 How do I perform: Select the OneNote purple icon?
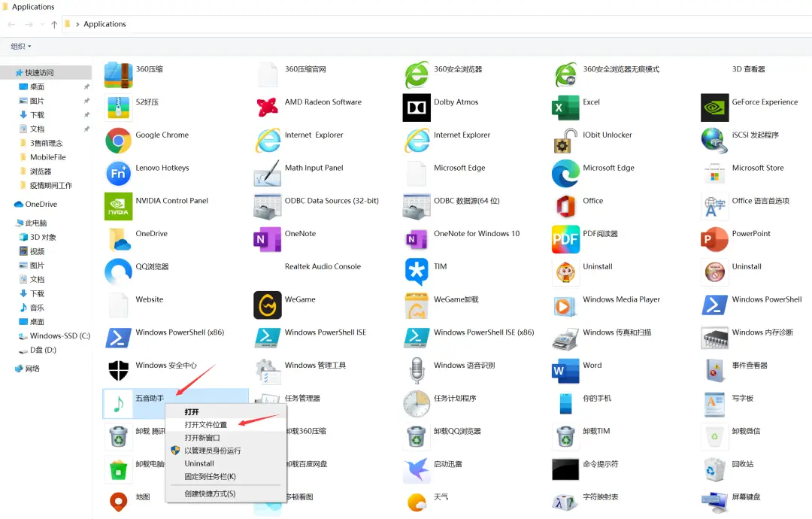pyautogui.click(x=267, y=239)
